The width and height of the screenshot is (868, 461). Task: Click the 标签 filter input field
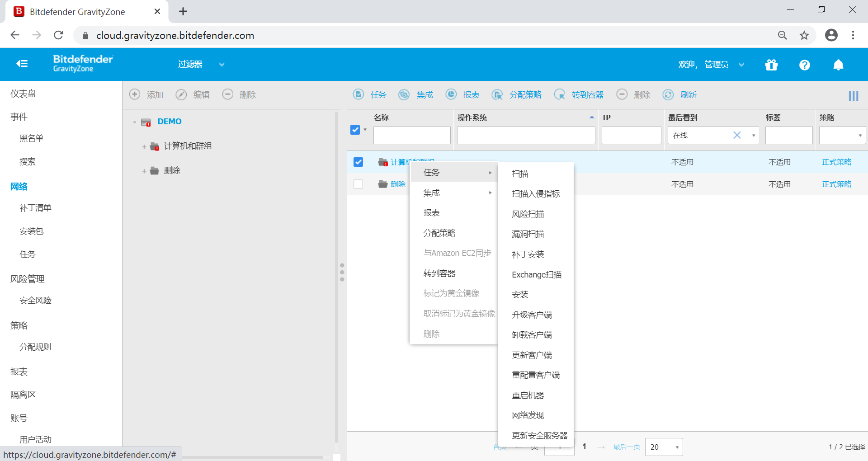click(x=789, y=135)
